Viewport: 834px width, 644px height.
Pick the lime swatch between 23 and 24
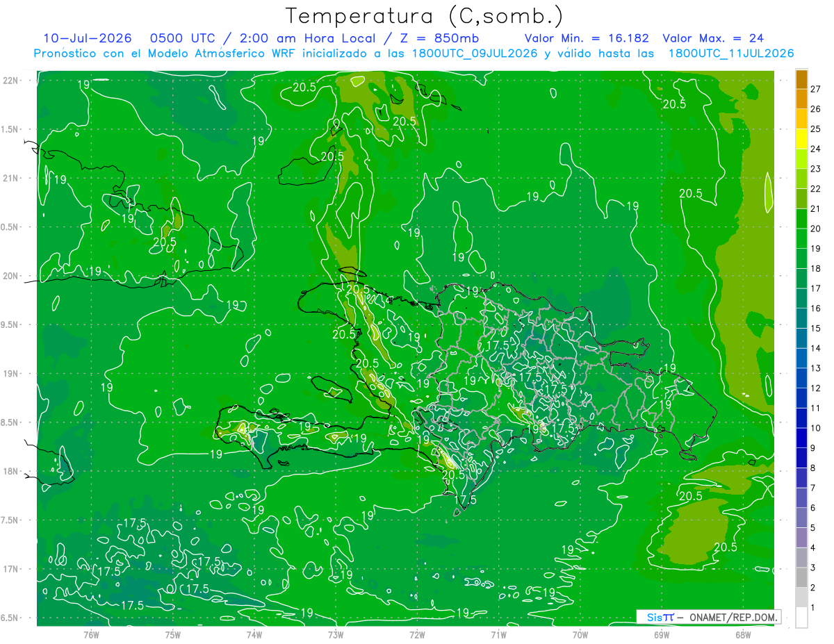(x=801, y=159)
